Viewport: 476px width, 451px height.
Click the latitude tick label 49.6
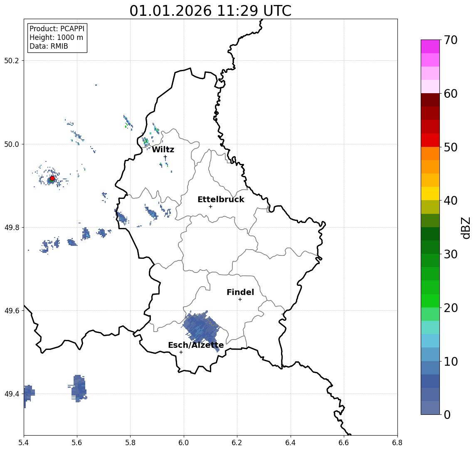pos(12,311)
